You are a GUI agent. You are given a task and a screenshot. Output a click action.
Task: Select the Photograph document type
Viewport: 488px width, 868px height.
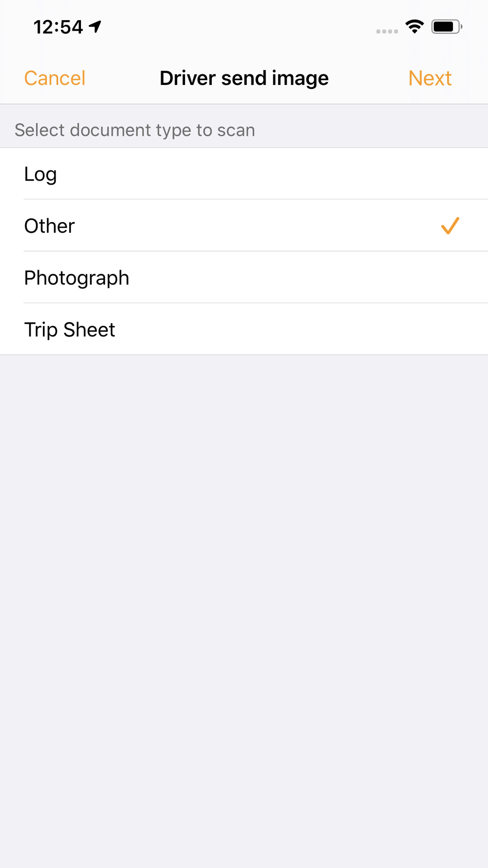coord(244,277)
